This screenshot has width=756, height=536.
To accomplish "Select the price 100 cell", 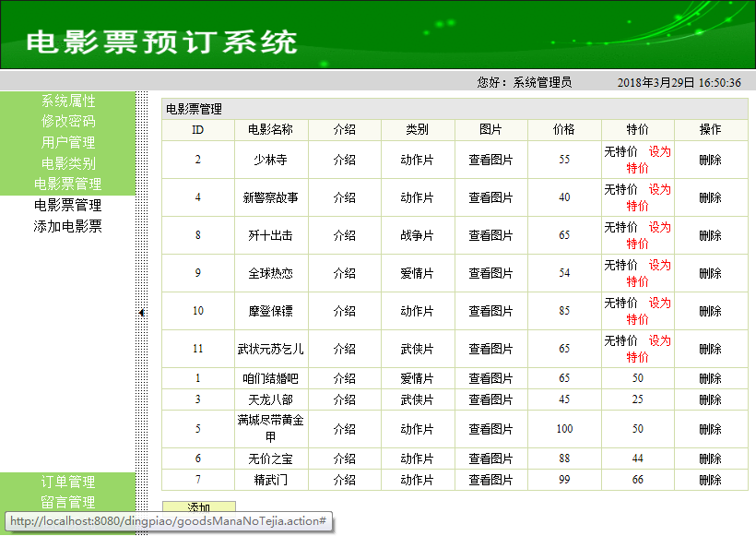I will 564,429.
